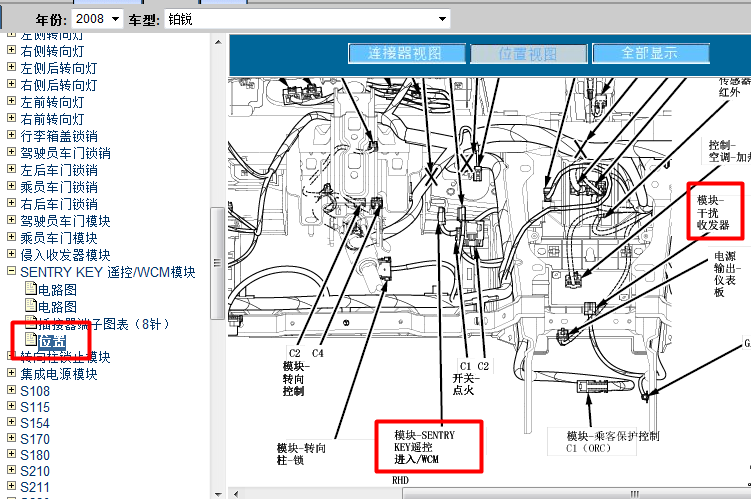Expand the 驾驶员车门模块 tree node
The image size is (751, 499).
click(11, 220)
